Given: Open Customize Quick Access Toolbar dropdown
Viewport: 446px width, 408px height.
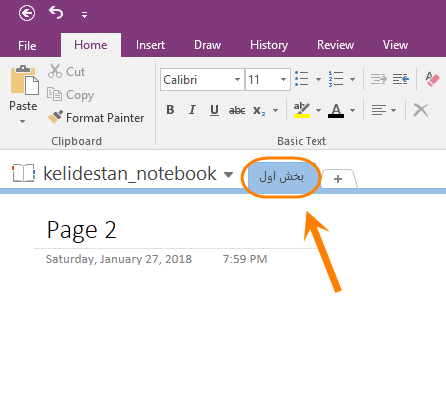Looking at the screenshot, I should 84,14.
